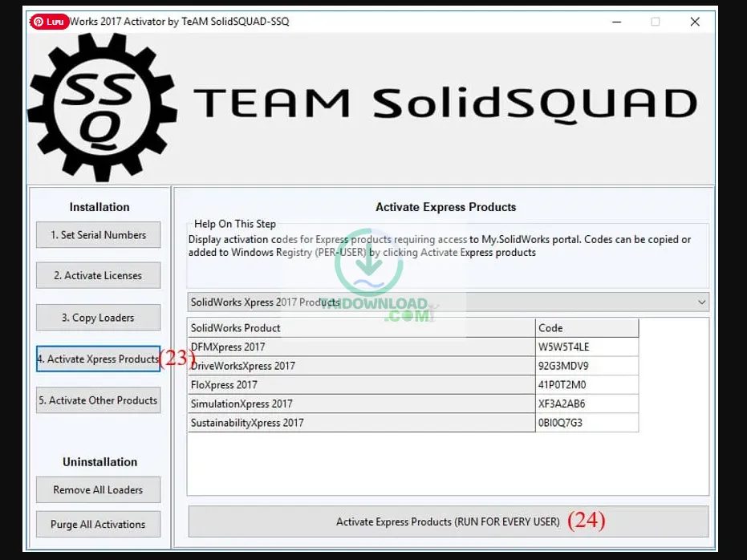
Task: Click the dropdown arrow of the products combo box
Action: 701,302
